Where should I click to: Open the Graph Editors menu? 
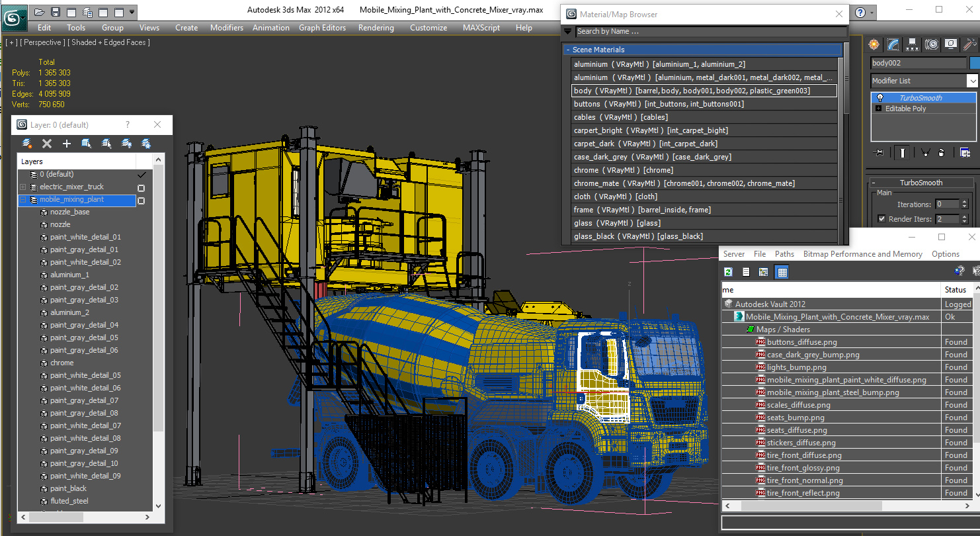[x=322, y=28]
